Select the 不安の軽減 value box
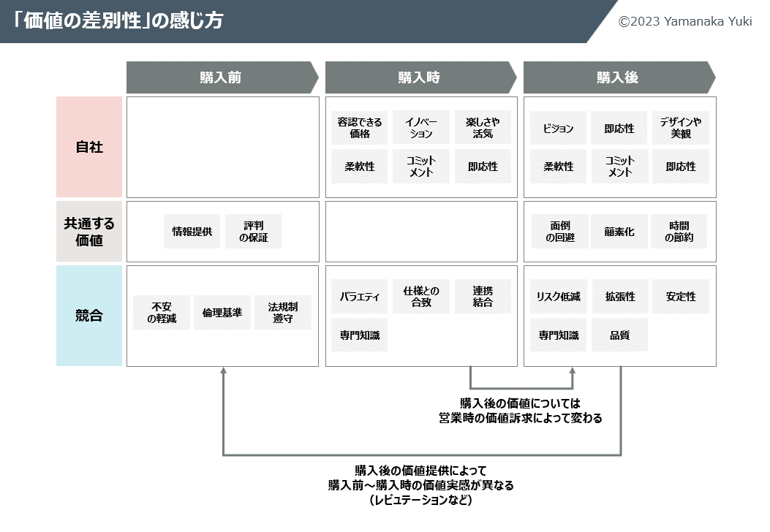Screen dimensions: 770x532 click(162, 312)
